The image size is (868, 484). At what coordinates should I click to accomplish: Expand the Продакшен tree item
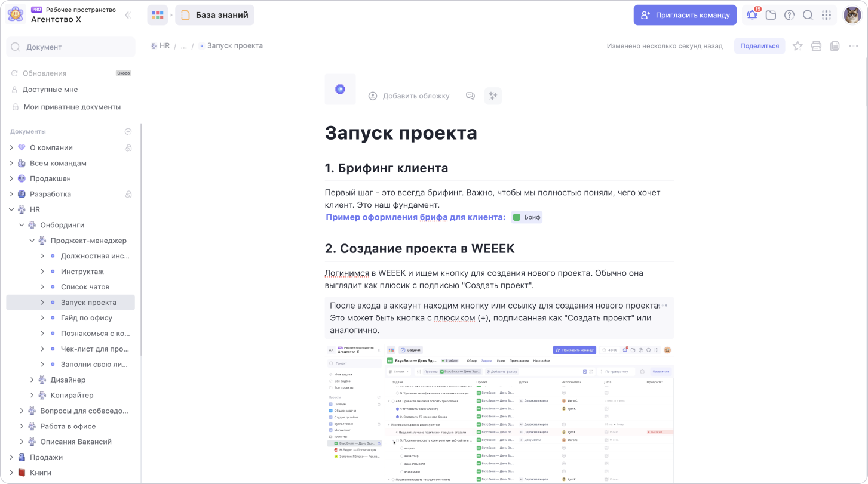11,178
